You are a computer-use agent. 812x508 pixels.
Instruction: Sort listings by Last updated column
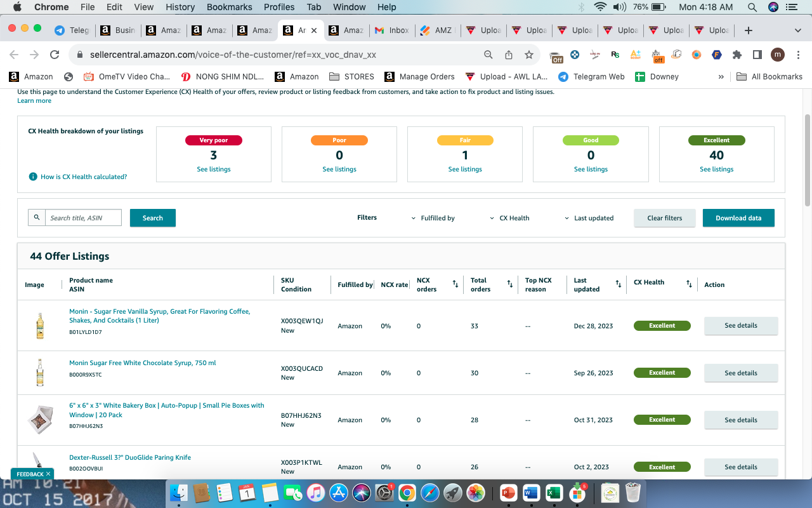pos(619,284)
